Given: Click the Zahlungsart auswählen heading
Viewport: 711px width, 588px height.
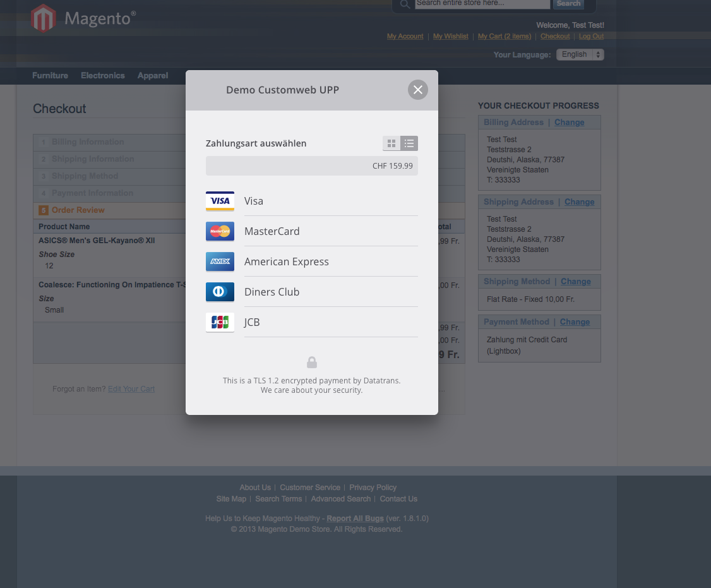Looking at the screenshot, I should (256, 143).
